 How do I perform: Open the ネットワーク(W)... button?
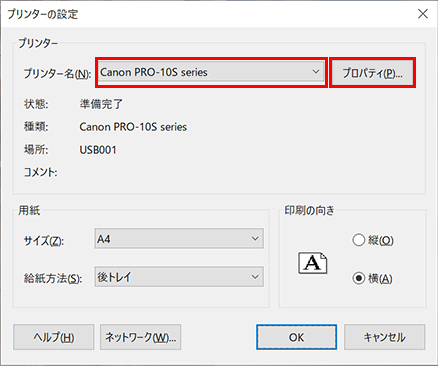[140, 337]
